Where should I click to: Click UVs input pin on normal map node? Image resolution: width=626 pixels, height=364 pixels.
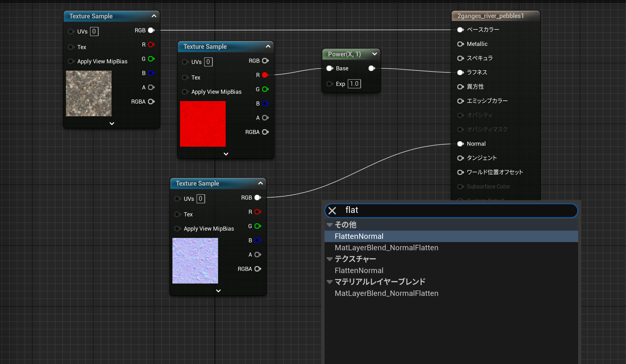click(x=177, y=199)
